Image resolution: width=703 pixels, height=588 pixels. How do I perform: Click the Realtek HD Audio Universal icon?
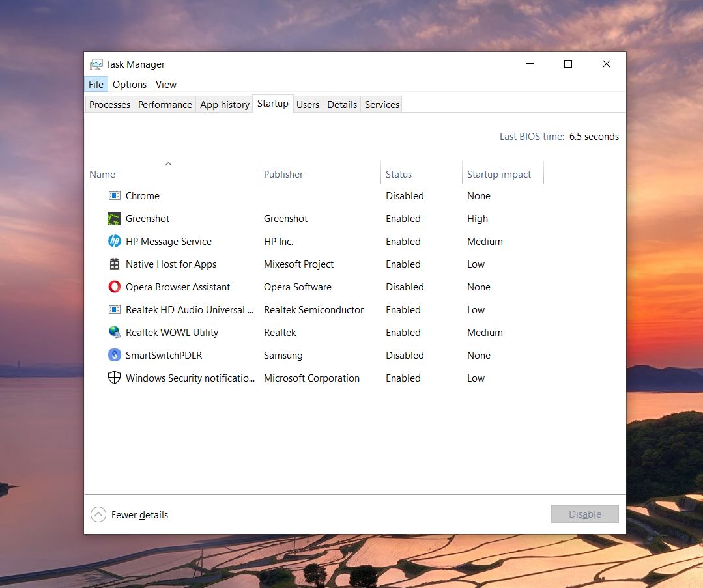pos(114,310)
